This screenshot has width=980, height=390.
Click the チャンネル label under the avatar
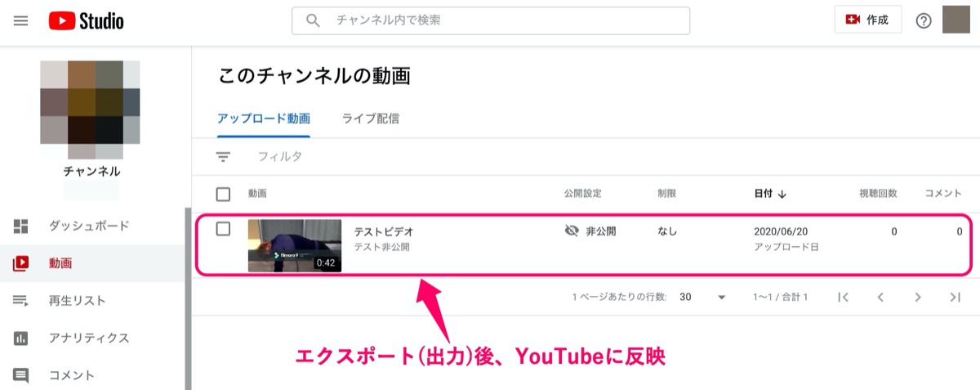point(91,172)
